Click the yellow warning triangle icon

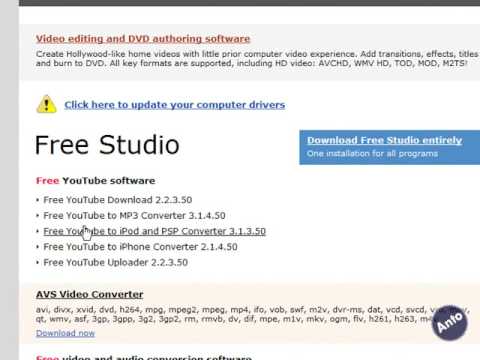coord(46,104)
